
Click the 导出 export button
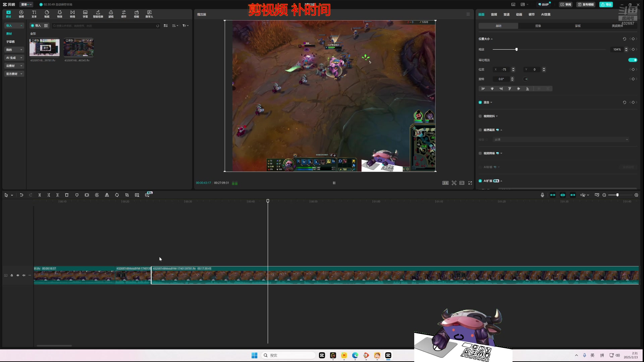coord(606,4)
